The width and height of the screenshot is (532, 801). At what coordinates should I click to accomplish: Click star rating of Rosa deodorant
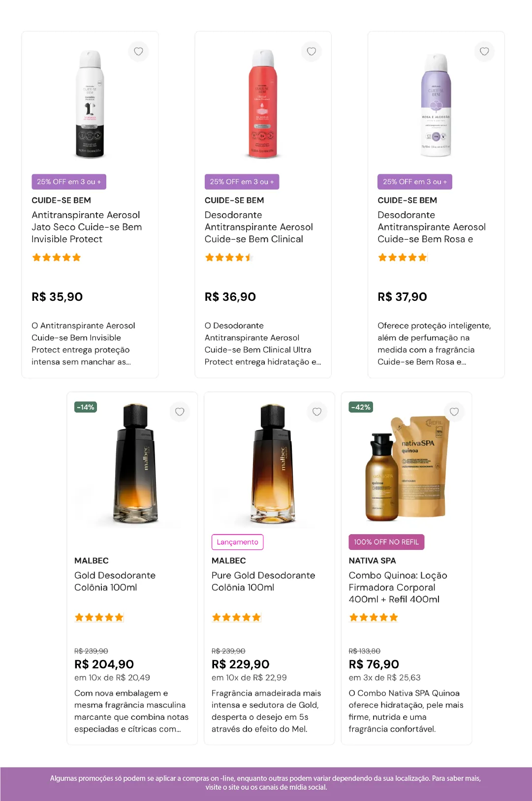tap(402, 257)
